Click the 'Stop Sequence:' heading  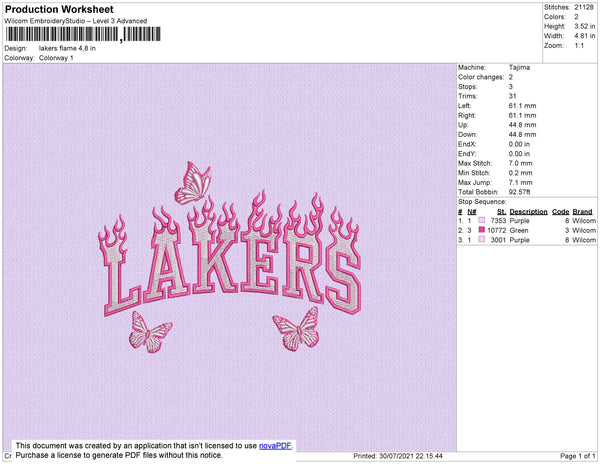tap(482, 202)
